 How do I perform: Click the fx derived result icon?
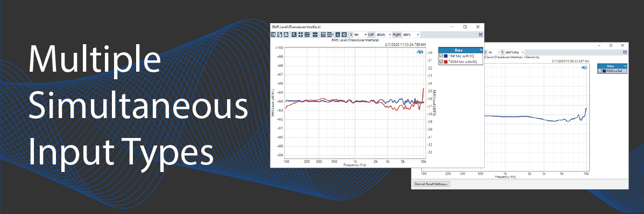(338, 34)
